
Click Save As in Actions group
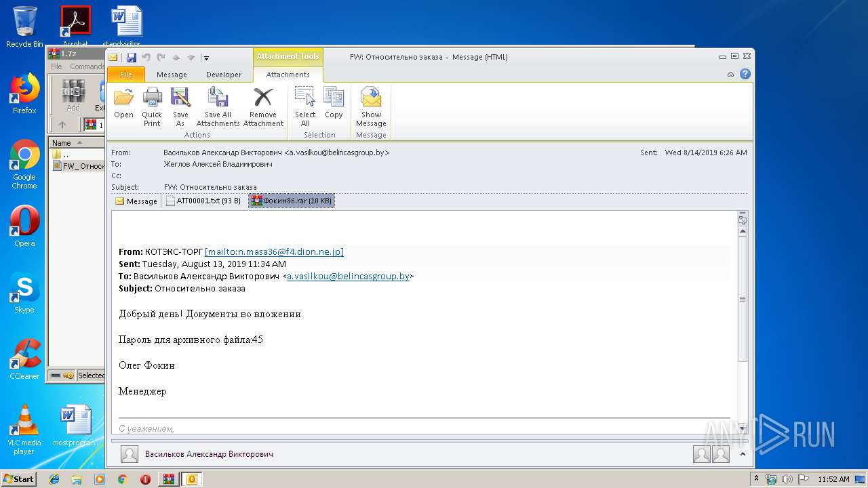pos(180,106)
